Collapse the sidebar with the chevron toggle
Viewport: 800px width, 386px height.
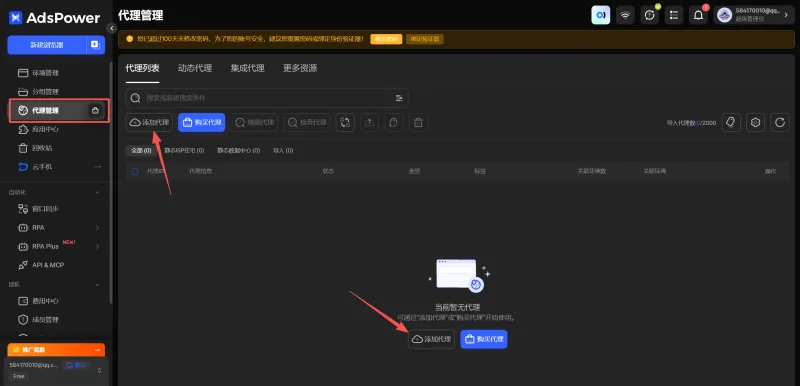(x=112, y=28)
